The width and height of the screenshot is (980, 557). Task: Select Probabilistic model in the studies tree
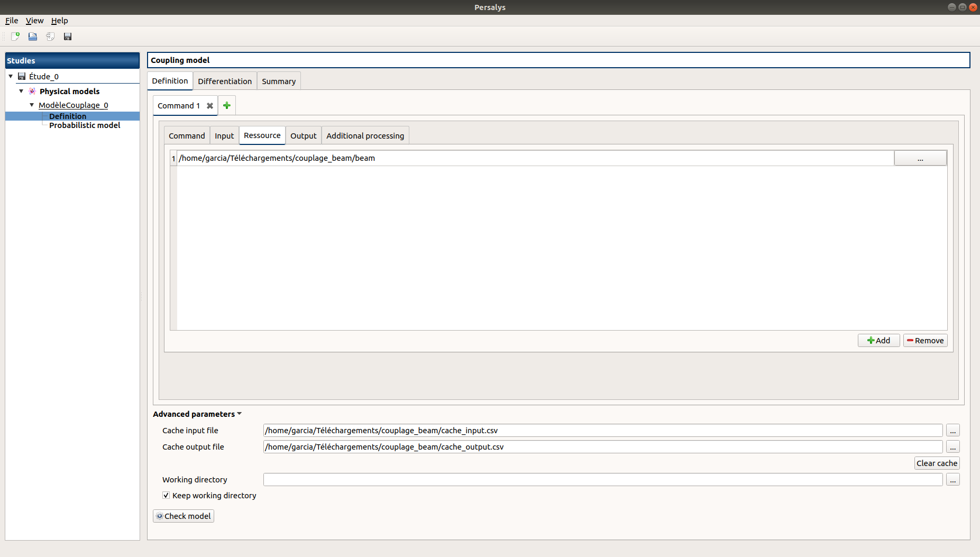tap(85, 125)
